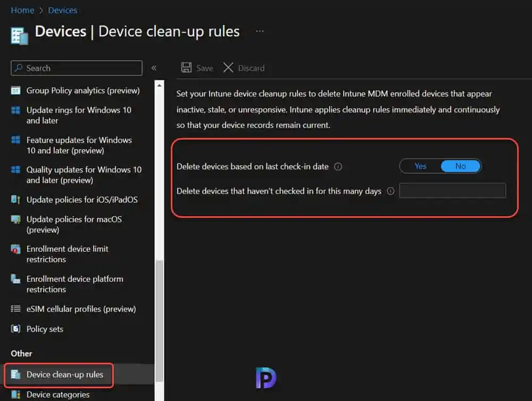This screenshot has height=401, width=532.
Task: Click the Device clean-up rules icon
Action: pyautogui.click(x=15, y=374)
